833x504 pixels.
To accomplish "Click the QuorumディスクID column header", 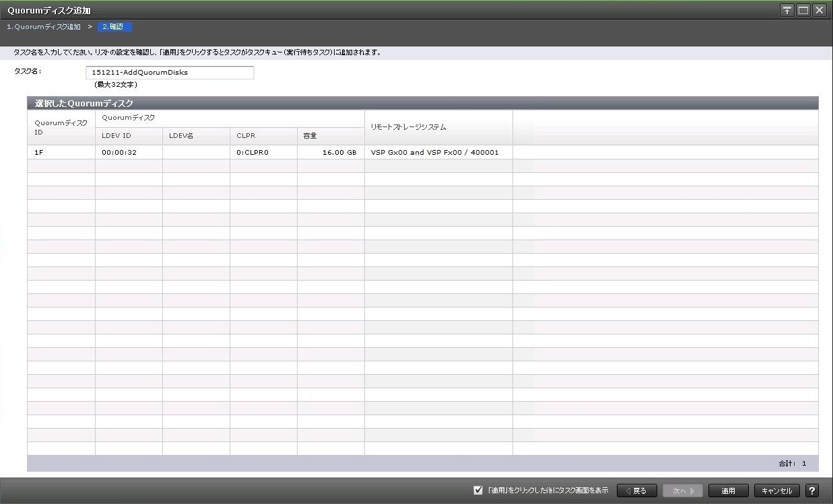I will [61, 127].
